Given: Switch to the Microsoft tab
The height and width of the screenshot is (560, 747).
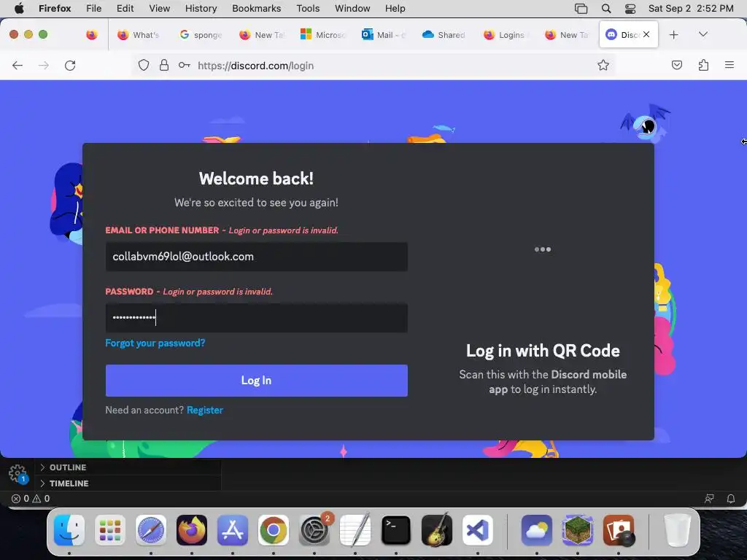Looking at the screenshot, I should click(322, 35).
